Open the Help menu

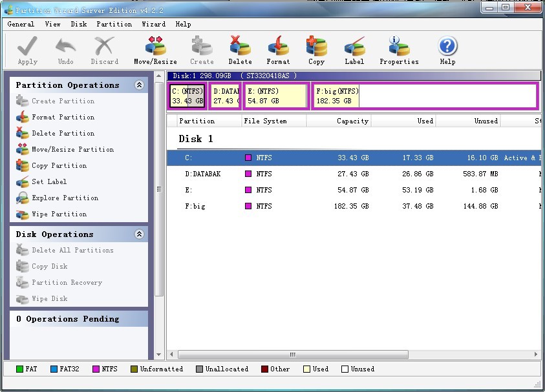(x=183, y=24)
